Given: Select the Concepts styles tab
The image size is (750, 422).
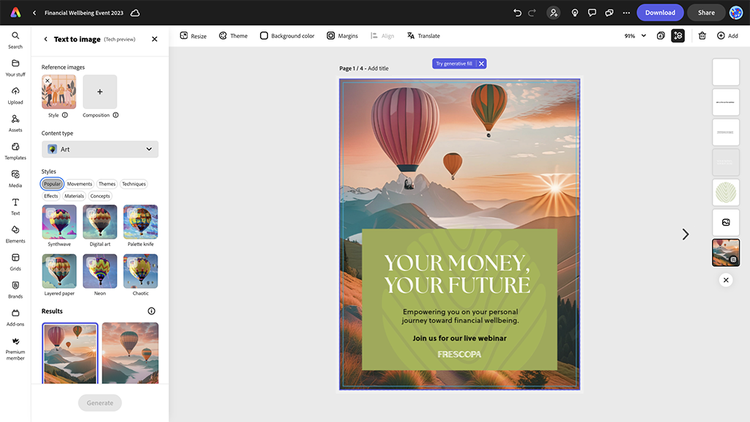Looking at the screenshot, I should 100,196.
